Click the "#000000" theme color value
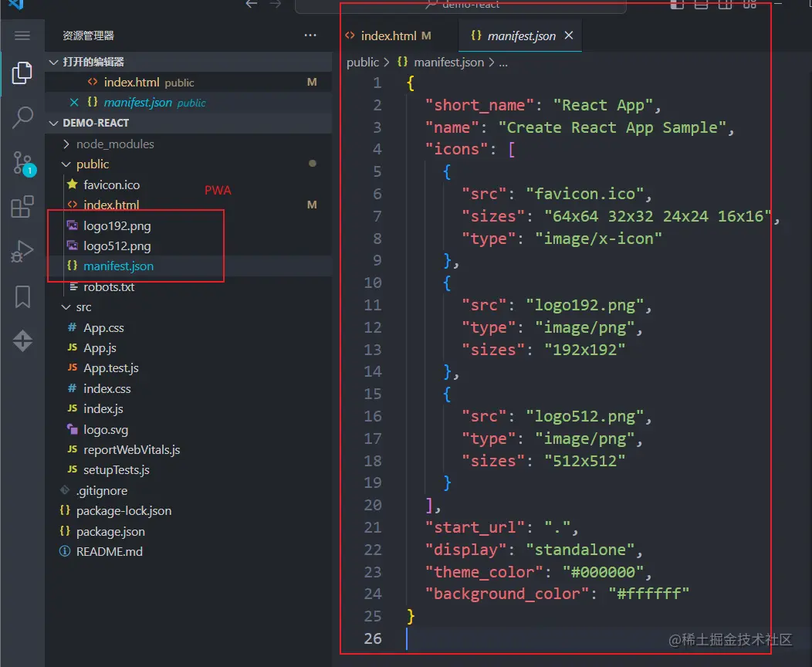Image resolution: width=812 pixels, height=667 pixels. point(603,572)
